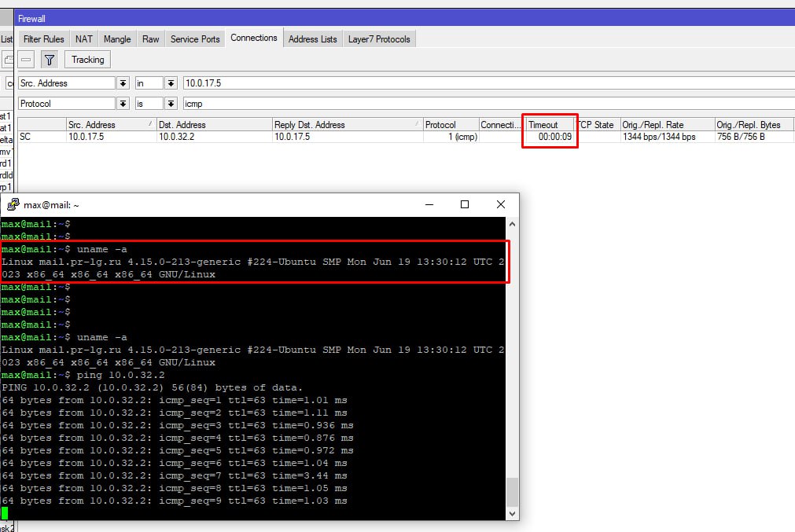The height and width of the screenshot is (532, 795).
Task: Click the icmp filter value field
Action: [x=489, y=104]
